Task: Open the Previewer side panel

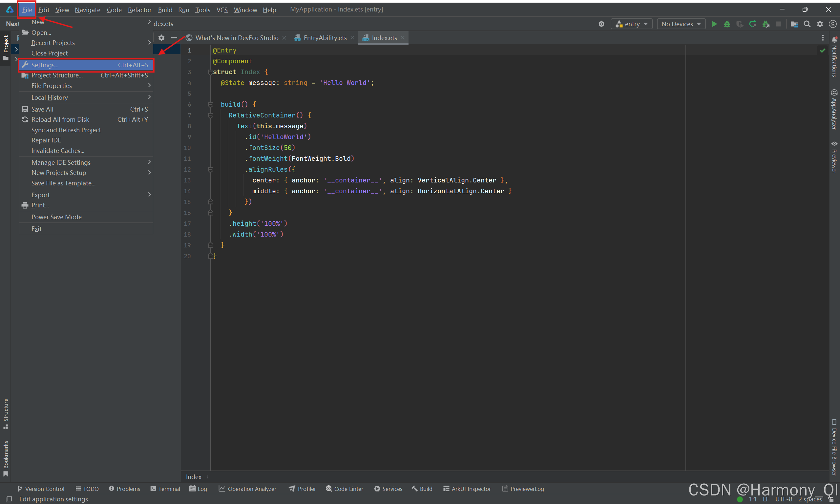Action: pyautogui.click(x=834, y=157)
